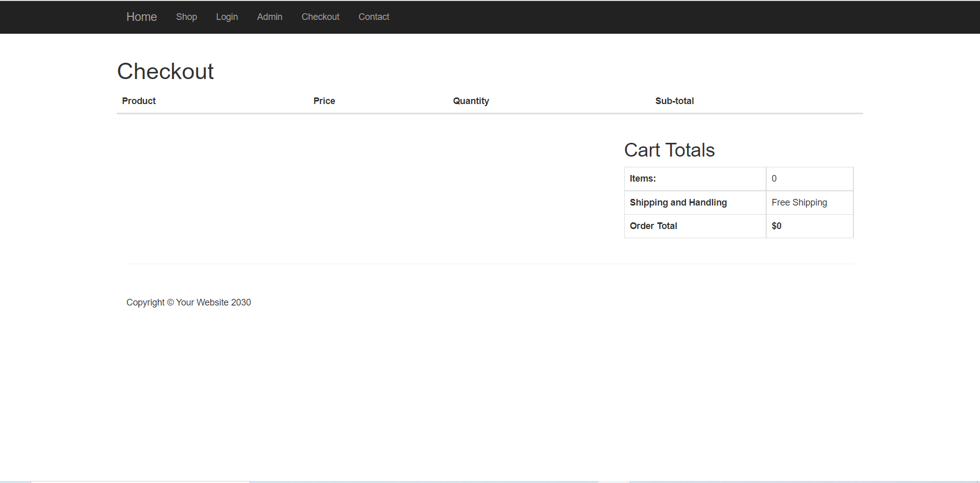
Task: Click the Sub-total column header
Action: click(x=674, y=101)
